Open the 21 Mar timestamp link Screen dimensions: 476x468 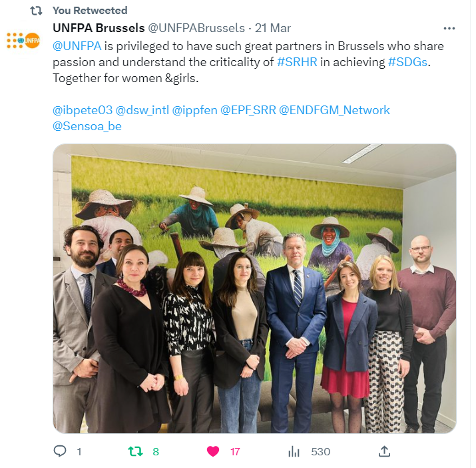click(273, 28)
